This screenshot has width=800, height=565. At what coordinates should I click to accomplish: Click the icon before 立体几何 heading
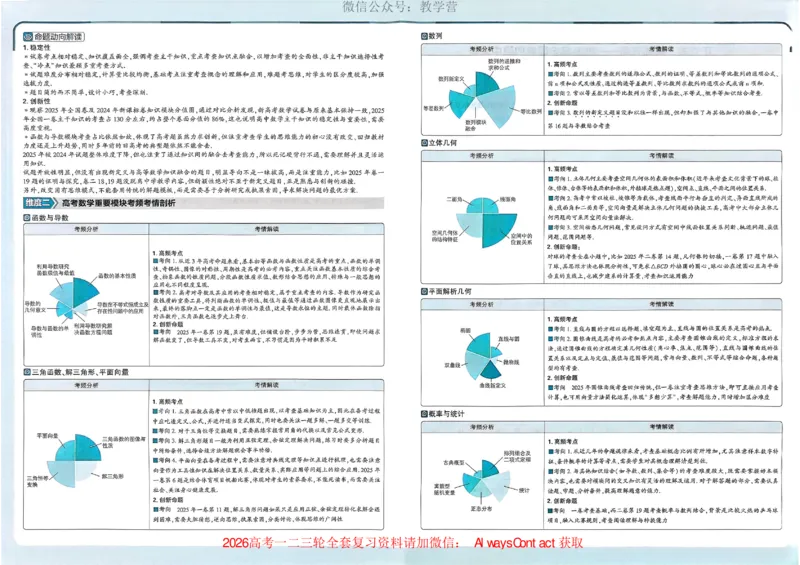[424, 143]
